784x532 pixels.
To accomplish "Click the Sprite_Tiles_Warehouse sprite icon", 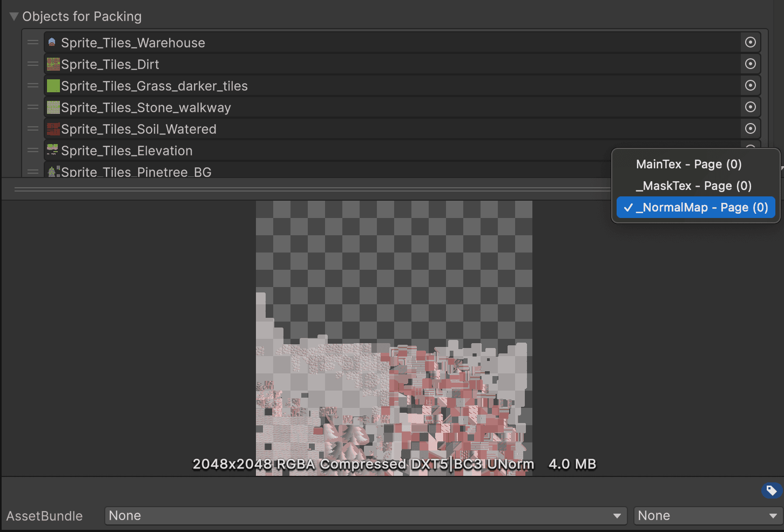I will coord(52,42).
